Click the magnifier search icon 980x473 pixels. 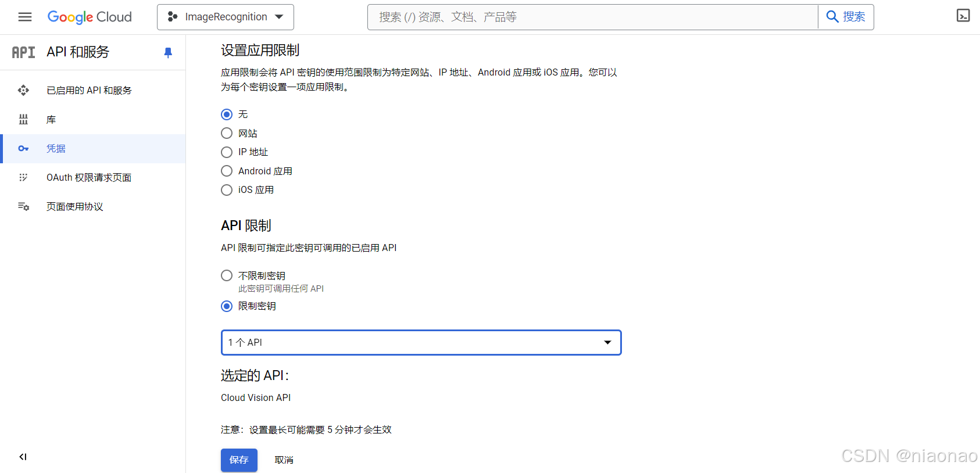(x=832, y=17)
